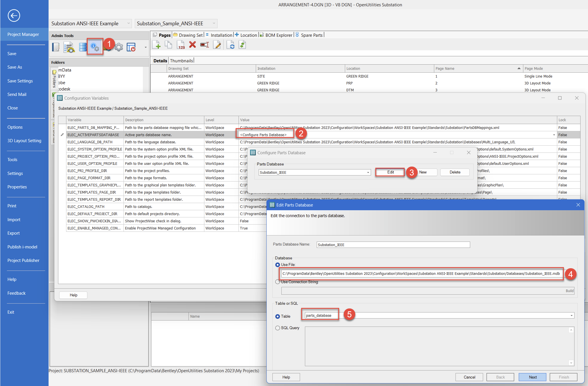This screenshot has height=386, width=588.
Task: Click the Build connection string button
Action: coord(570,291)
